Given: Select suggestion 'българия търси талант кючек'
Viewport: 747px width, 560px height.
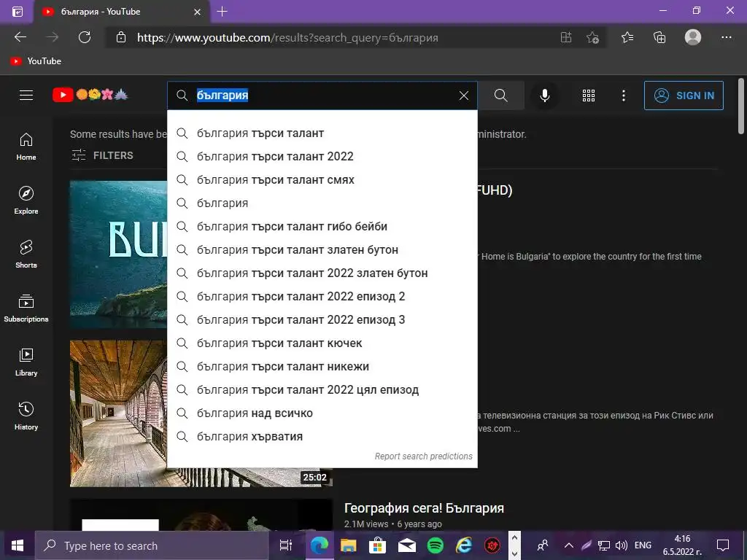Looking at the screenshot, I should click(322, 343).
